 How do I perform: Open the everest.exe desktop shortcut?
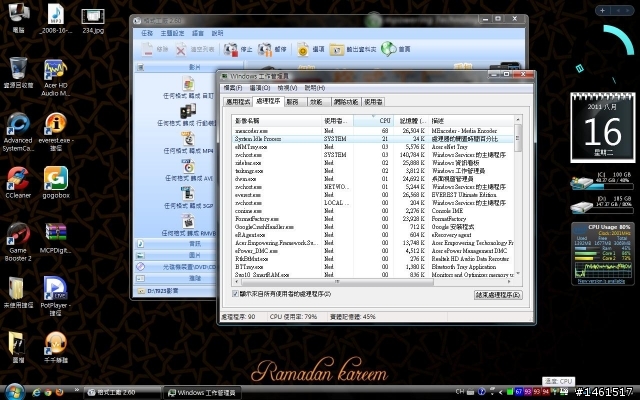coord(56,131)
